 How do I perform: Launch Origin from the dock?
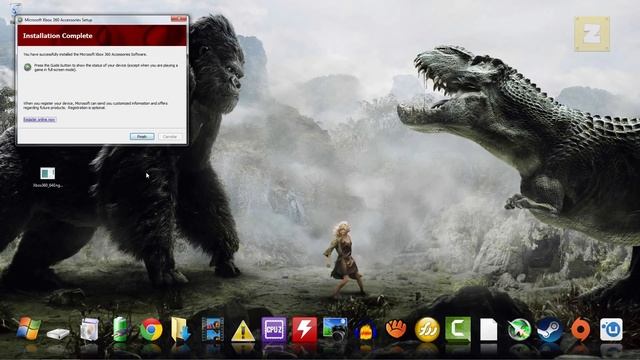[x=580, y=329]
